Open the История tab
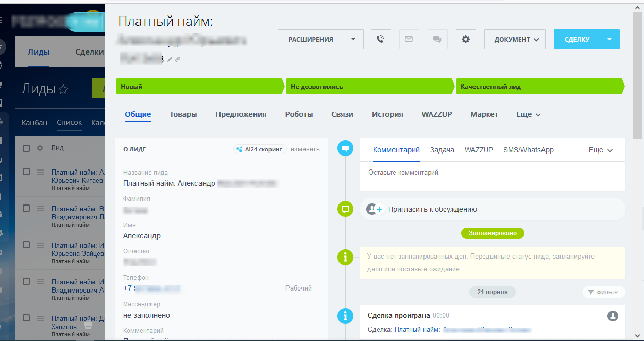 (x=387, y=114)
